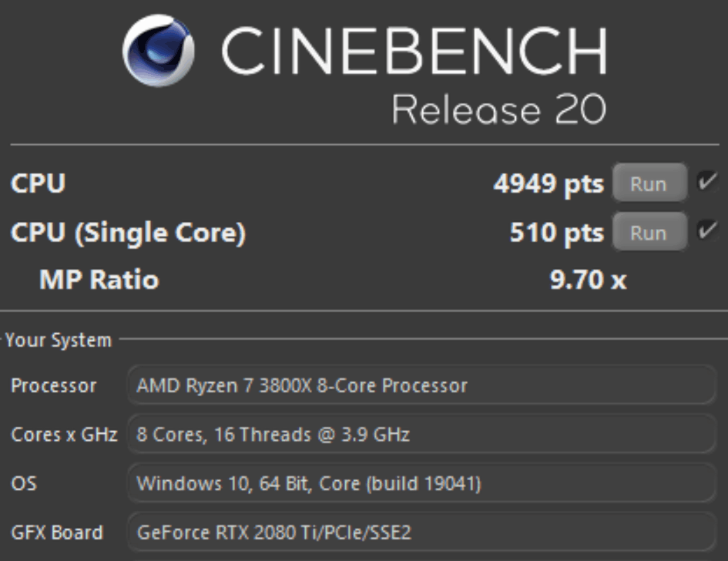Click the GFX Board field
728x561 pixels.
pos(421,532)
